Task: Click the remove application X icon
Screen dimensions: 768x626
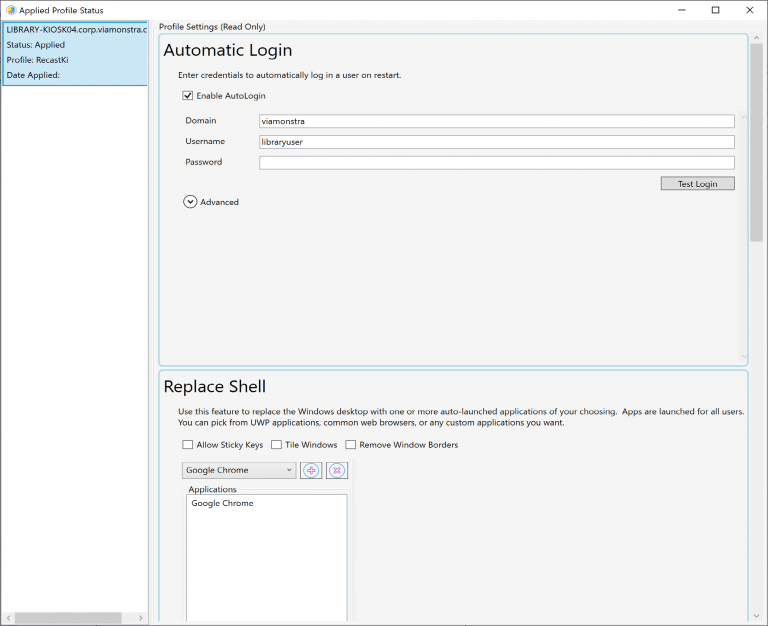Action: click(x=337, y=470)
